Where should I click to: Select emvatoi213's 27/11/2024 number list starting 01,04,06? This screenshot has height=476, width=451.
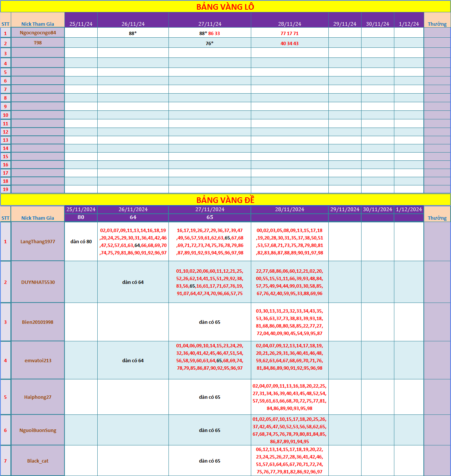(210, 360)
